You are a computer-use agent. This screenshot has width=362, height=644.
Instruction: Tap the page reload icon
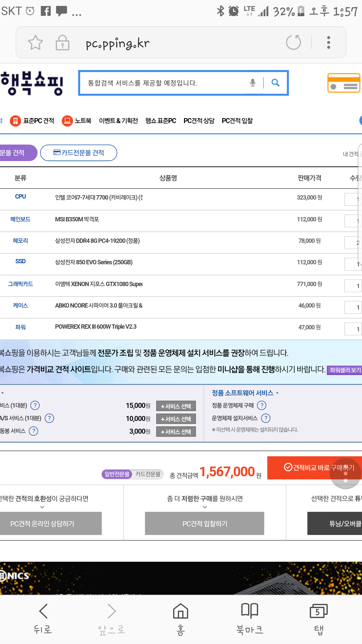(293, 43)
